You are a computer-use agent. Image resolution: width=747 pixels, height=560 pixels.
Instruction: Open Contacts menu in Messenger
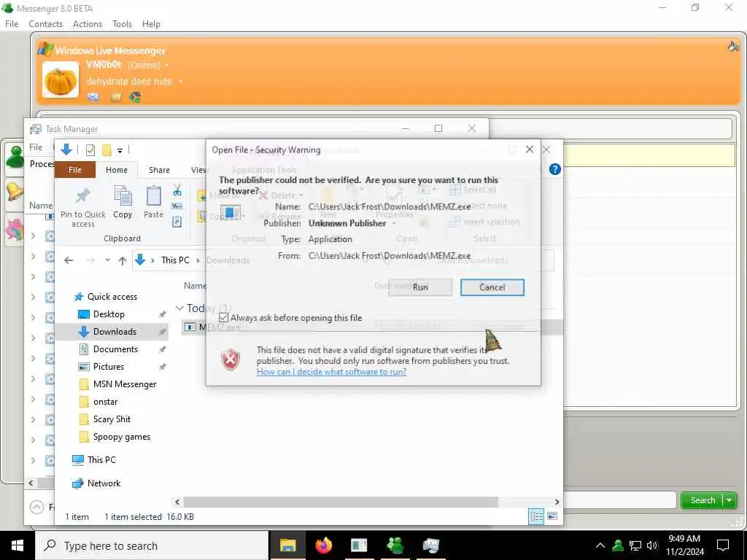click(45, 24)
